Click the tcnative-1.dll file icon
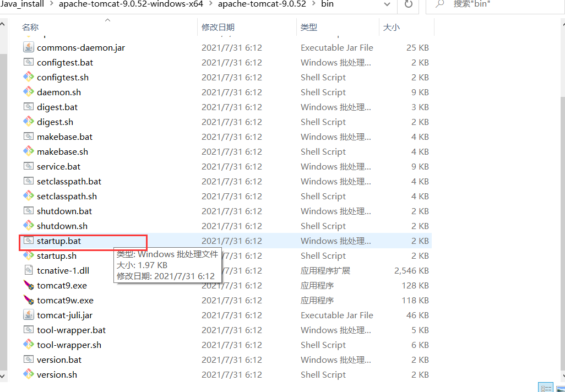 [x=29, y=270]
